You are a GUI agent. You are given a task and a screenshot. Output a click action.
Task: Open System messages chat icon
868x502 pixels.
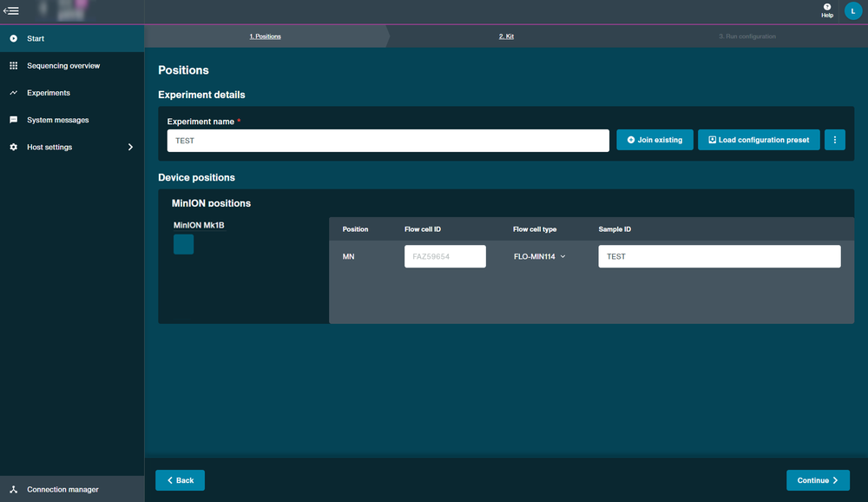coord(13,120)
